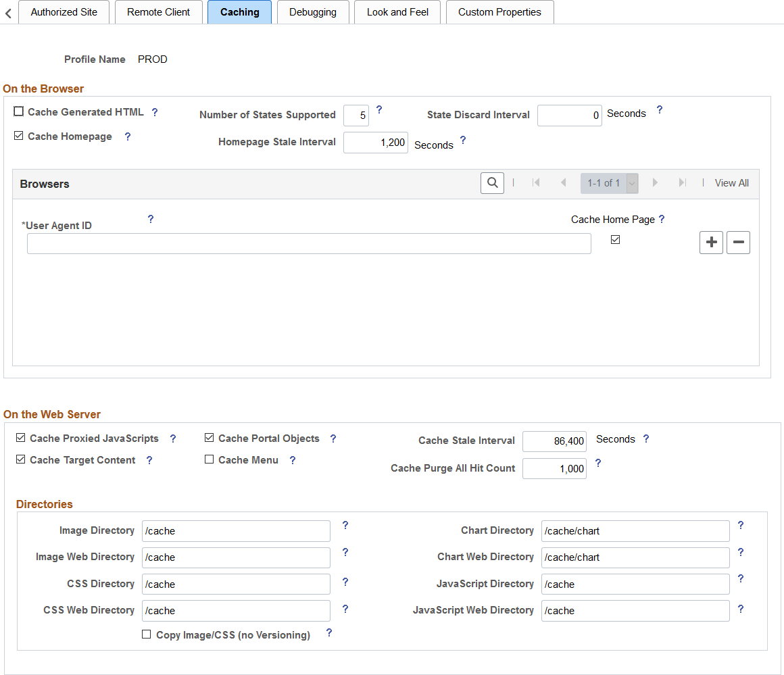The height and width of the screenshot is (675, 784).
Task: Toggle Cache Home Page checkbox in Browsers row
Action: (616, 239)
